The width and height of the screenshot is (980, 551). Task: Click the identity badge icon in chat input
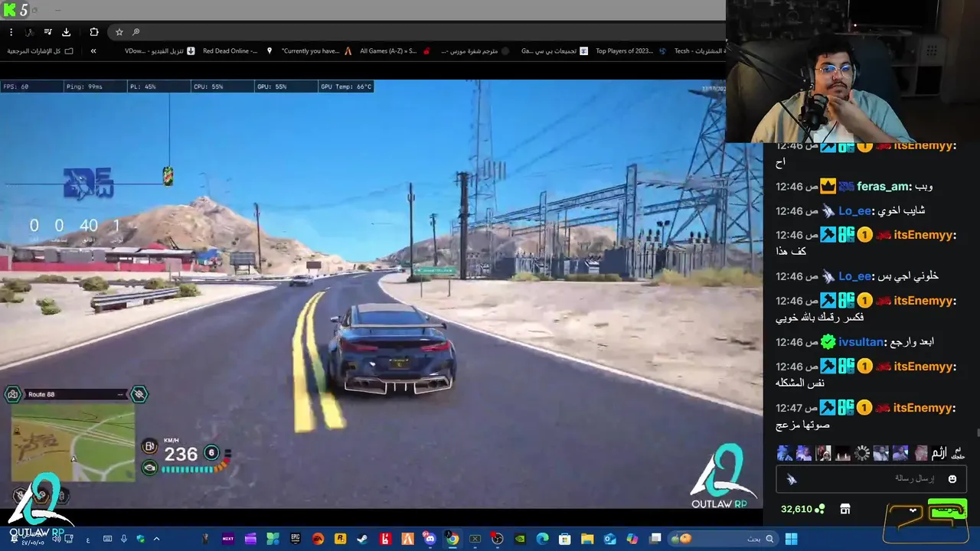pos(792,479)
